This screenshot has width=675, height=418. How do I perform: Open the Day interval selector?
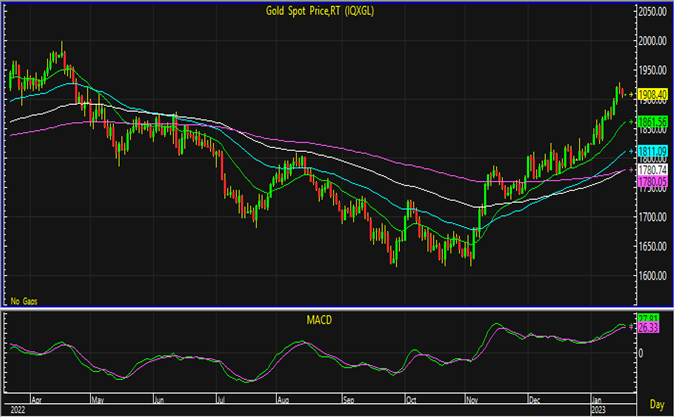(655, 404)
